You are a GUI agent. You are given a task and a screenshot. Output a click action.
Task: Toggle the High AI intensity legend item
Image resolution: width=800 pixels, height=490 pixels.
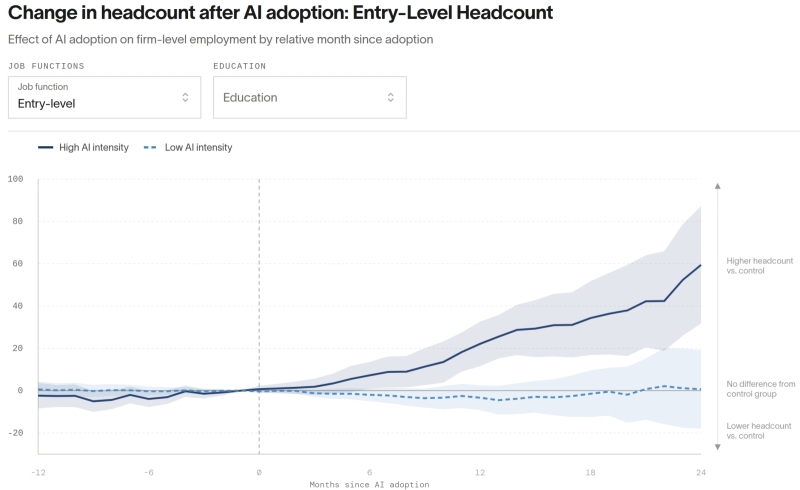point(84,148)
